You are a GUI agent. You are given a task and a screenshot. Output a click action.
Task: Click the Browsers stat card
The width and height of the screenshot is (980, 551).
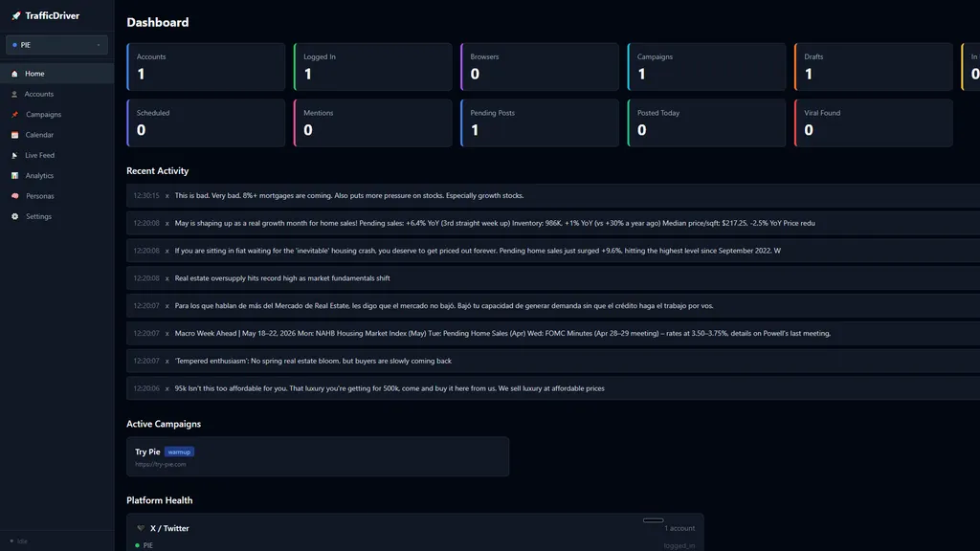point(540,67)
